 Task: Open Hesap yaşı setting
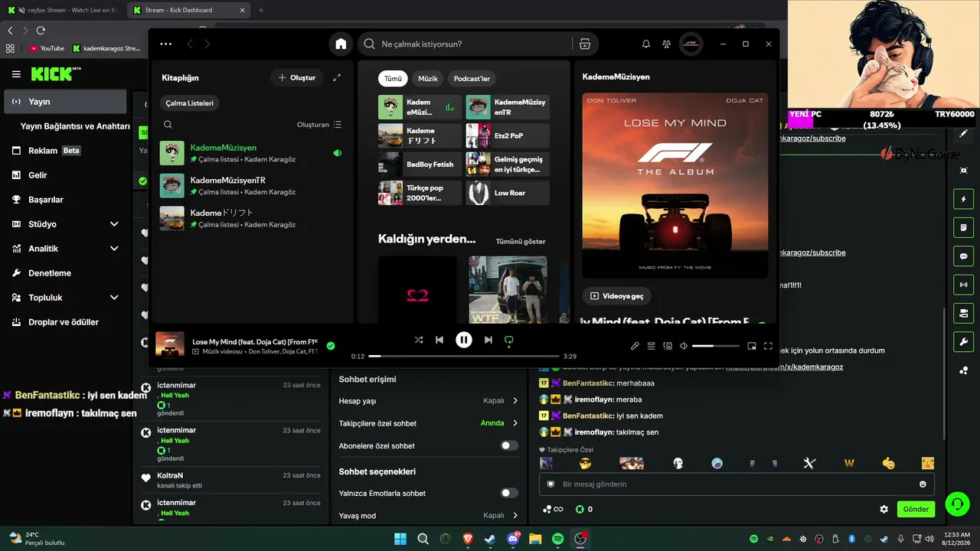[429, 400]
